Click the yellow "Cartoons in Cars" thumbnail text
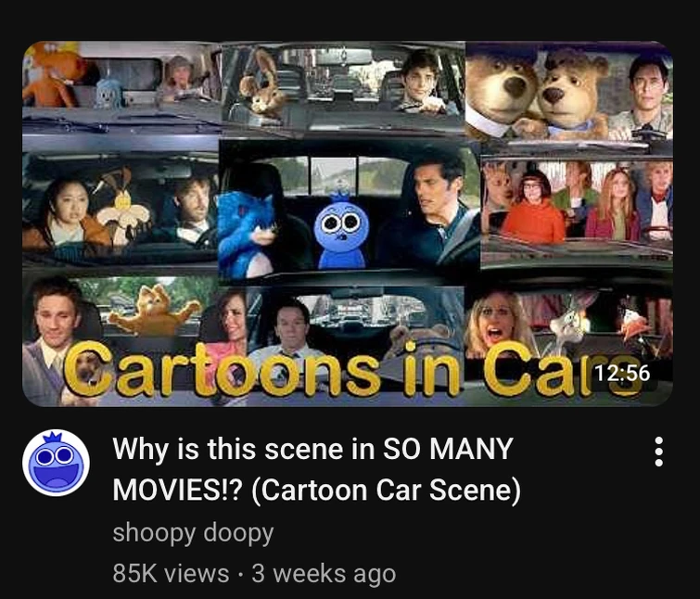The height and width of the screenshot is (599, 700). point(352,369)
